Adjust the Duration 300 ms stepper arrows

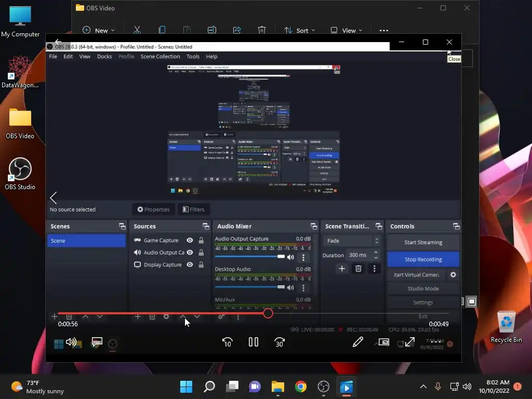tap(376, 255)
